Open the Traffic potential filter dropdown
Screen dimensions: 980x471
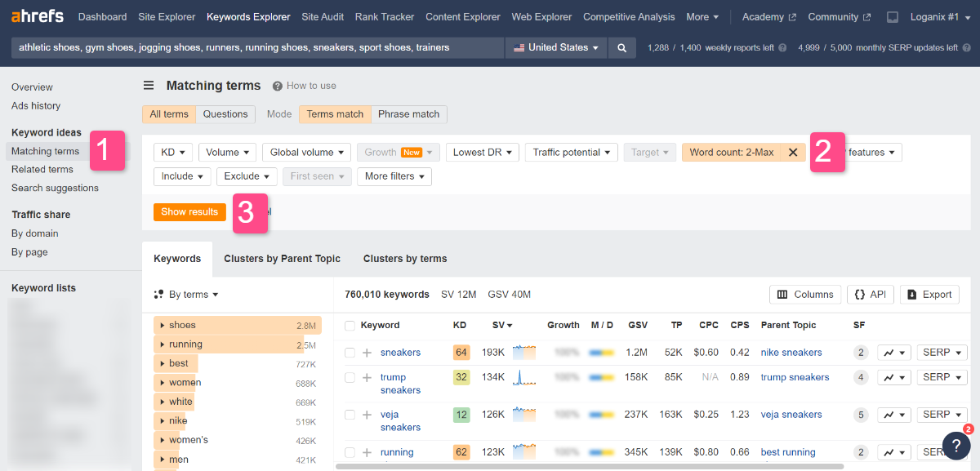click(571, 152)
